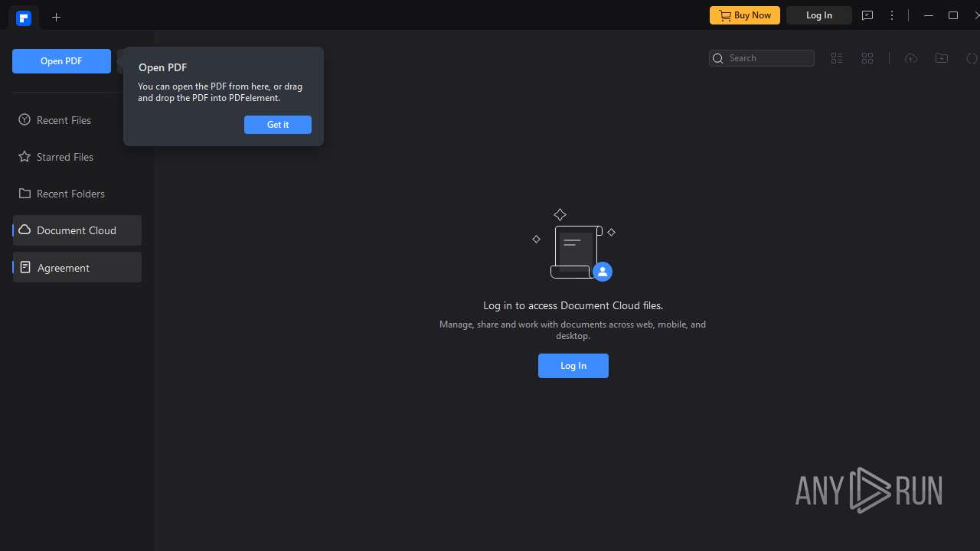Click the Agreement document icon
Image resolution: width=980 pixels, height=551 pixels.
pos(24,268)
